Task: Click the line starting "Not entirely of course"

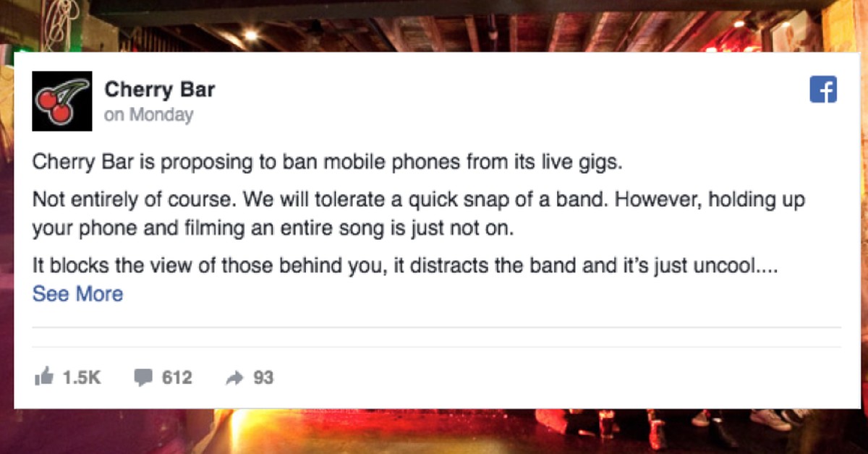Action: 419,200
